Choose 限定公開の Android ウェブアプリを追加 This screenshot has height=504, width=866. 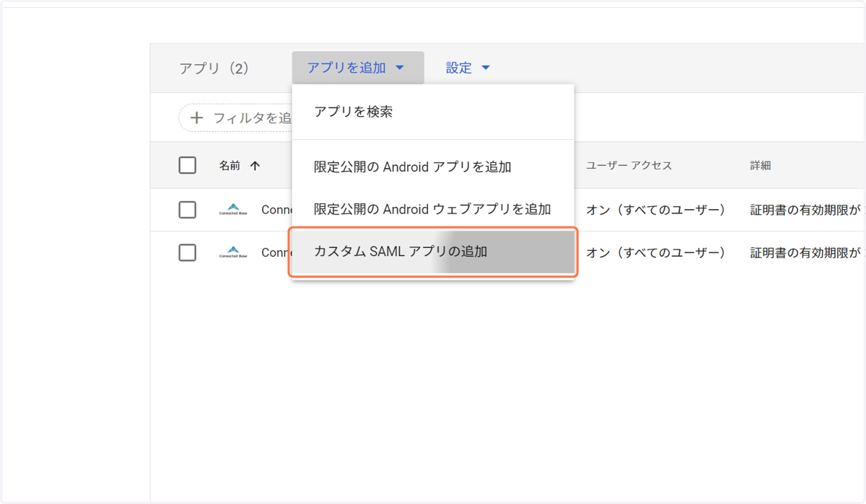click(433, 209)
